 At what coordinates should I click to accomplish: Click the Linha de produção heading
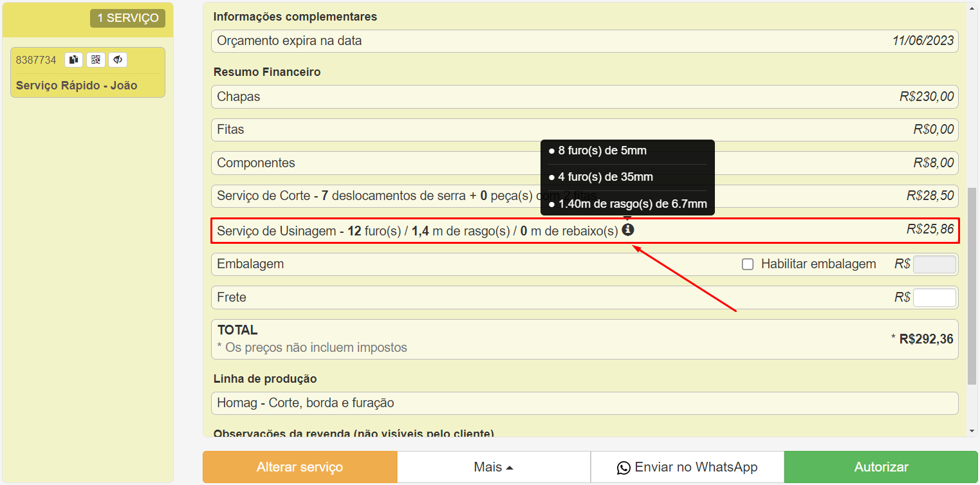click(265, 379)
